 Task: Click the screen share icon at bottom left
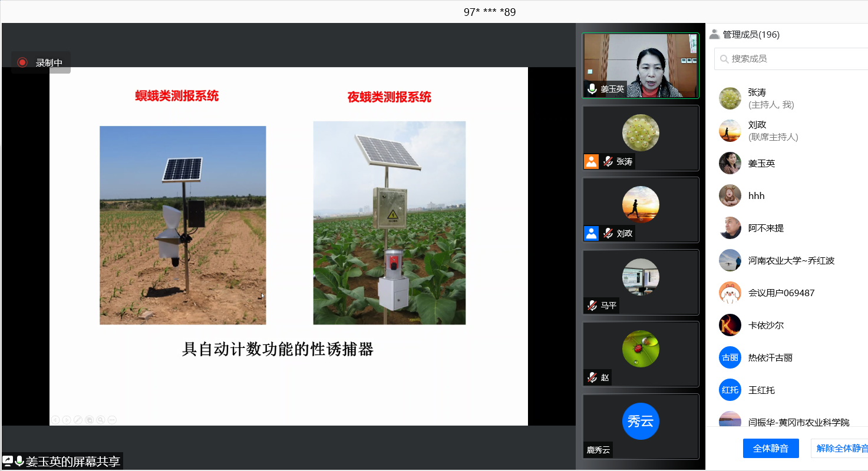tap(8, 461)
